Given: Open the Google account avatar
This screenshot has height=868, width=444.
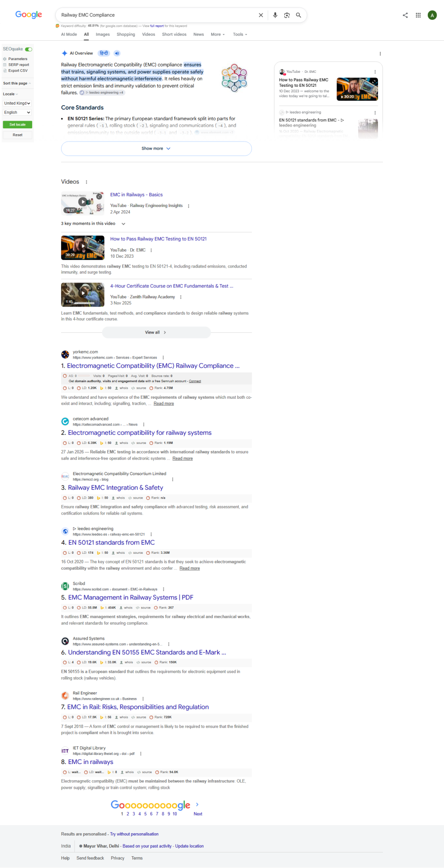Looking at the screenshot, I should [x=432, y=15].
